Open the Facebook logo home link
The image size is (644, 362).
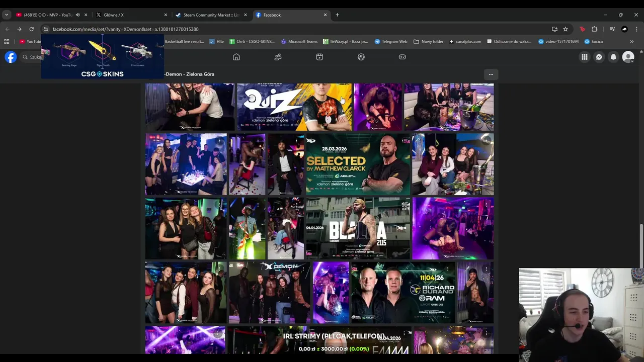coord(11,57)
